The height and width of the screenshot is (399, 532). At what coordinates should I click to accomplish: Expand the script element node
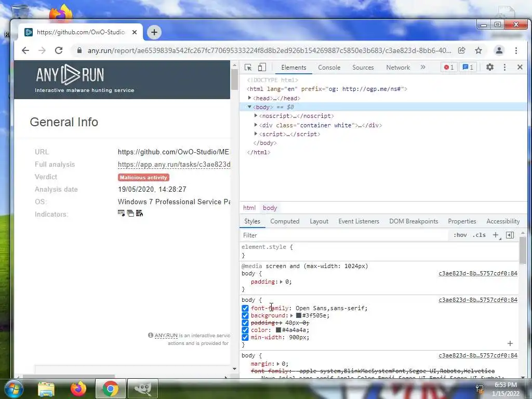pos(256,134)
